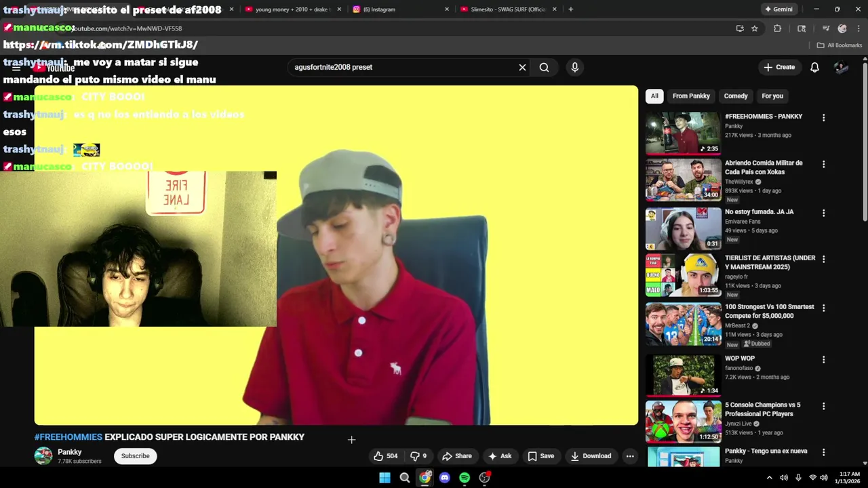Switch to young money 2010 drake tab
Screen dimensions: 868x488
coord(292,9)
